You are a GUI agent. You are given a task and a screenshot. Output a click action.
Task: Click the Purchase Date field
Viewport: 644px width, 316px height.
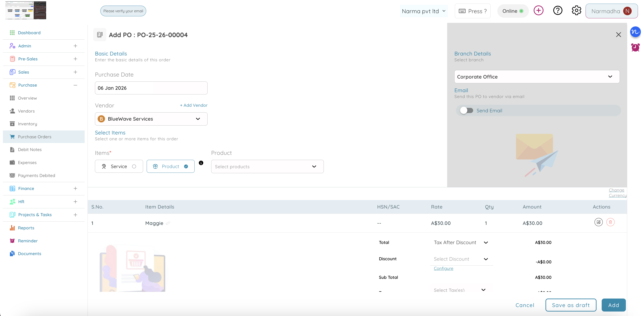coord(151,88)
